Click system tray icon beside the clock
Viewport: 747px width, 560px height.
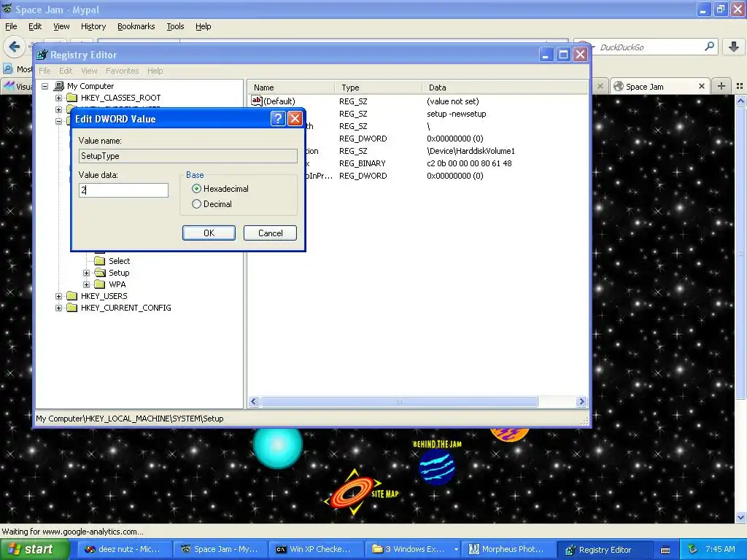[x=693, y=550]
